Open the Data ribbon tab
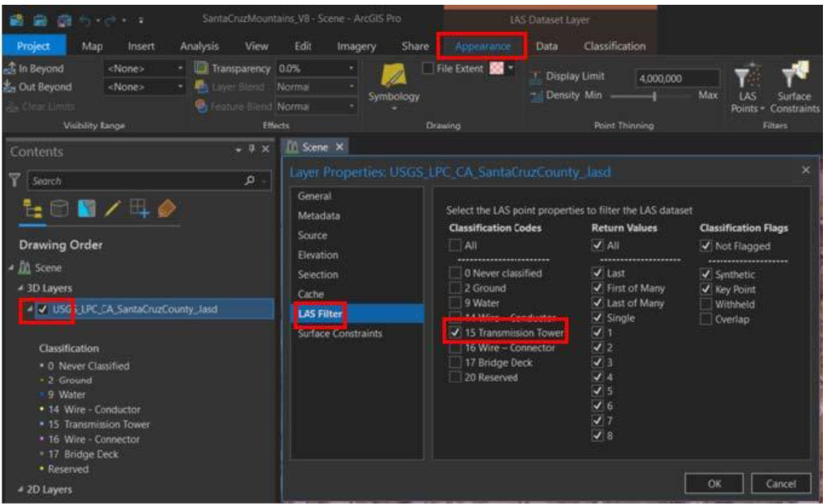The image size is (825, 504). pyautogui.click(x=546, y=46)
